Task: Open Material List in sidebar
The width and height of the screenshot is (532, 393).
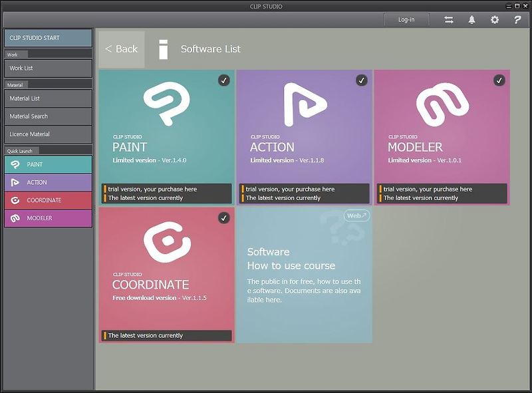Action: (48, 98)
